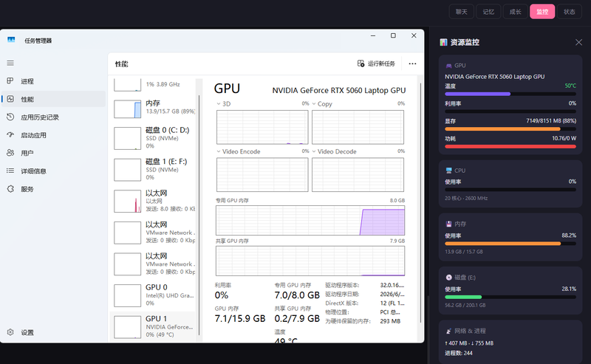This screenshot has height=364, width=591.
Task: Select the 性能 (Performance) sidebar icon
Action: click(10, 99)
